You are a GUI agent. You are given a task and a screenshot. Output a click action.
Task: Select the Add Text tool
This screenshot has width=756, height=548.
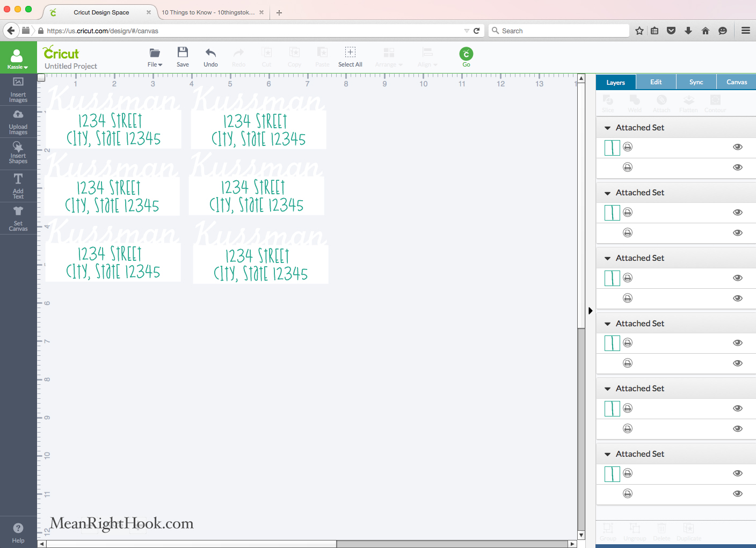(x=18, y=186)
